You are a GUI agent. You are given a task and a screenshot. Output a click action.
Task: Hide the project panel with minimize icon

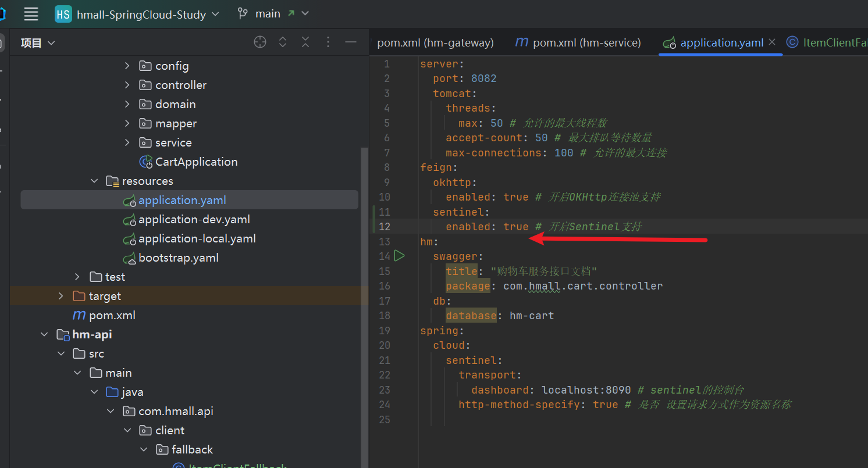[x=351, y=42]
